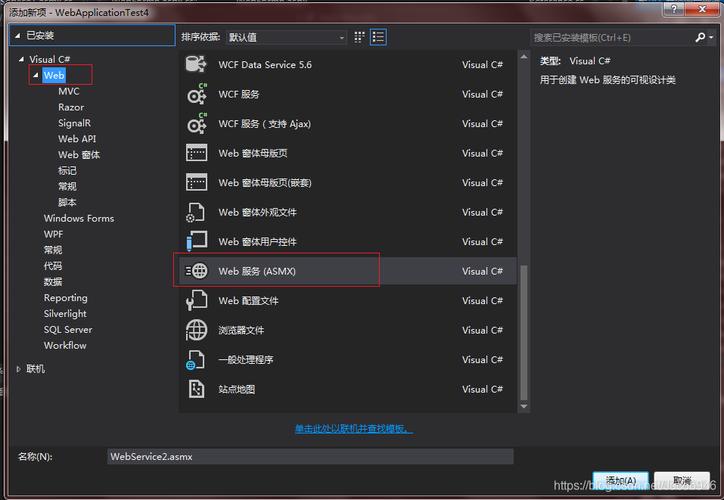Collapse the 已安装 section
This screenshot has height=500, width=724.
(17, 36)
